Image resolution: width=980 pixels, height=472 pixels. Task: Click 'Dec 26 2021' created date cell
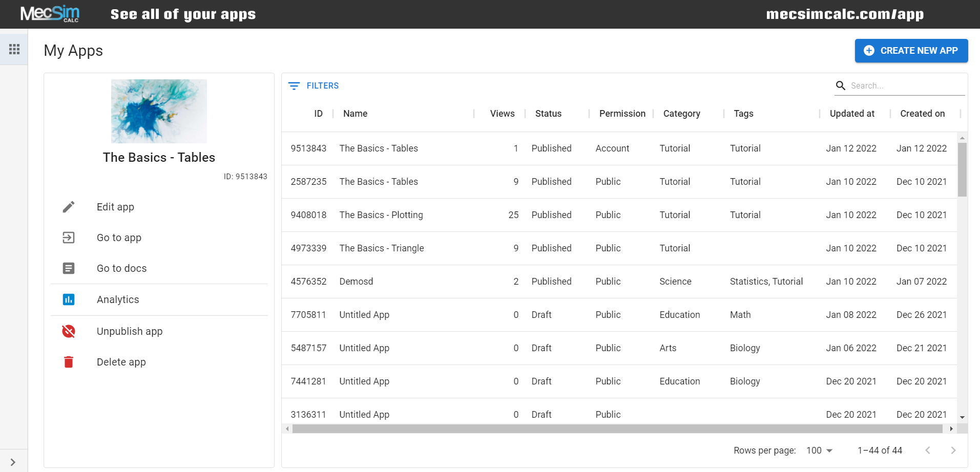922,315
